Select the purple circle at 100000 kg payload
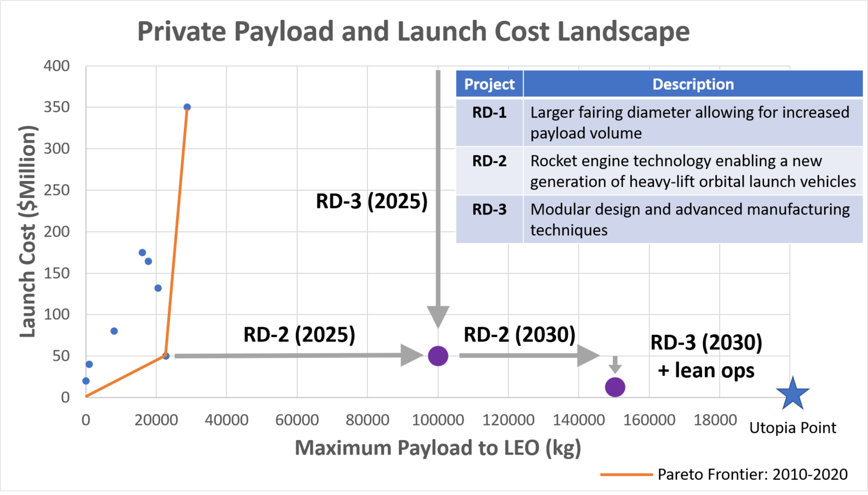Viewport: 868px width, 495px height. (438, 356)
